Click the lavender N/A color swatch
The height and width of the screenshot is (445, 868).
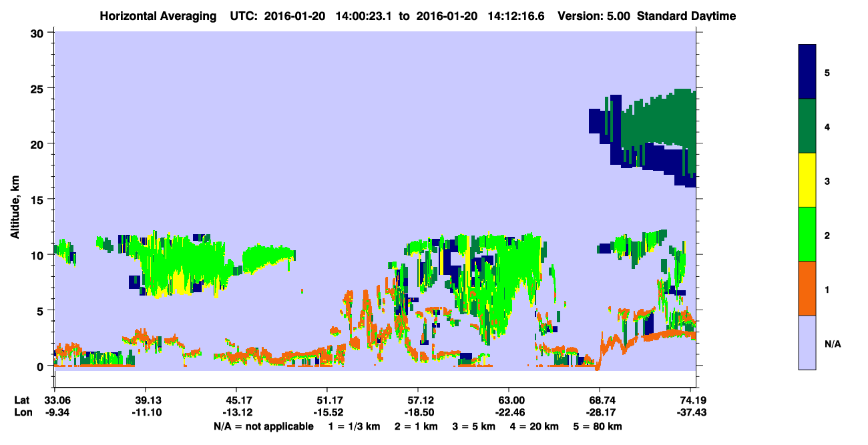(807, 342)
